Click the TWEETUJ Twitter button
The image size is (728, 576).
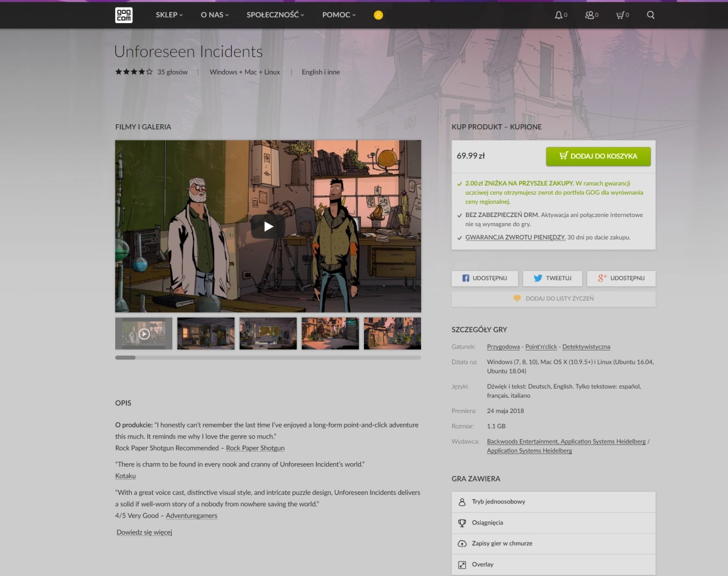[x=552, y=278]
